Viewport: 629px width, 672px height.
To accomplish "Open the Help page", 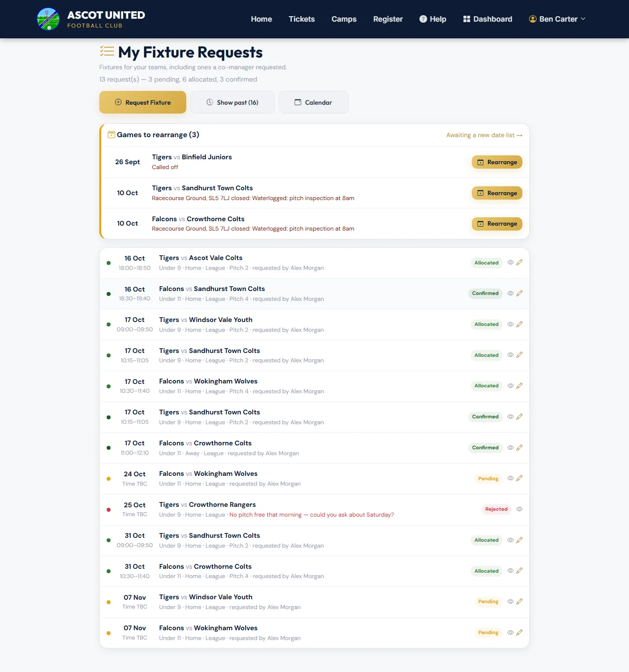I will 433,19.
